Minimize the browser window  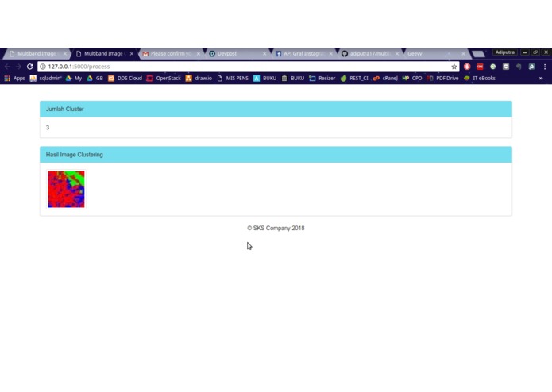click(x=524, y=52)
